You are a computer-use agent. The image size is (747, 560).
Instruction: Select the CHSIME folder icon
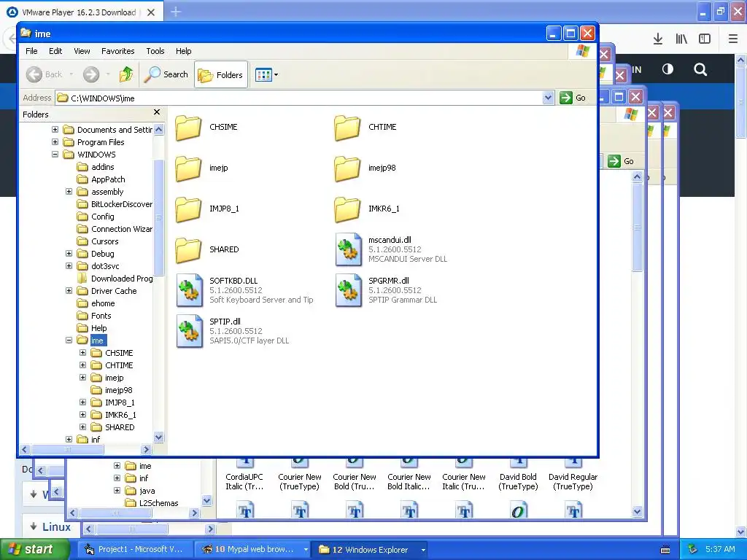[x=188, y=128]
